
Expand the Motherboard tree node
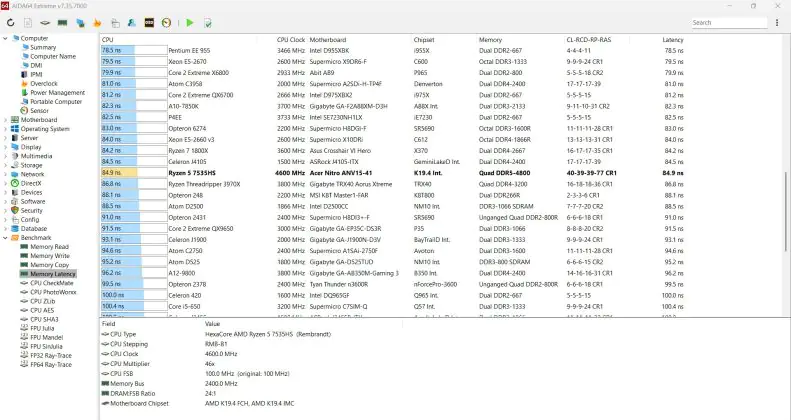6,120
